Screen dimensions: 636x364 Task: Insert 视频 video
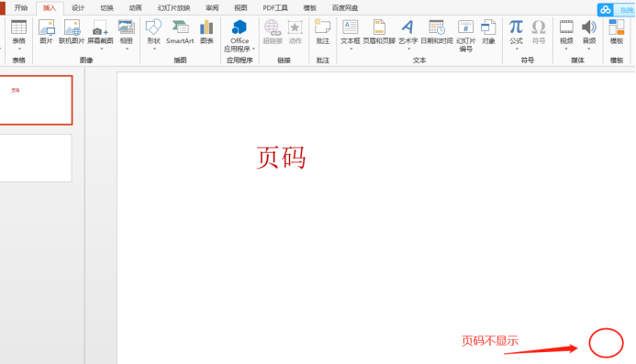pos(566,31)
